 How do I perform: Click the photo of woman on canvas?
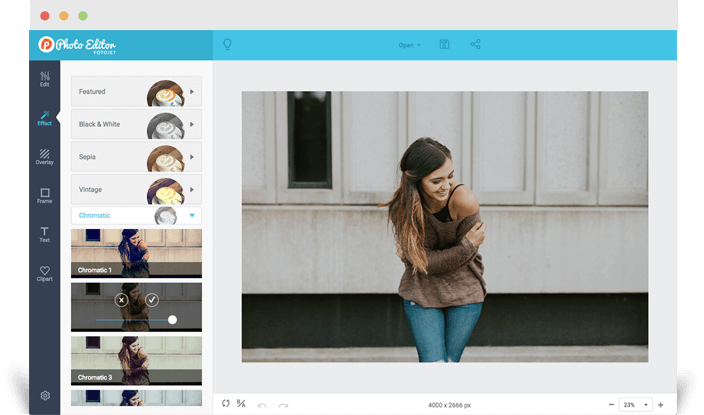click(x=444, y=227)
